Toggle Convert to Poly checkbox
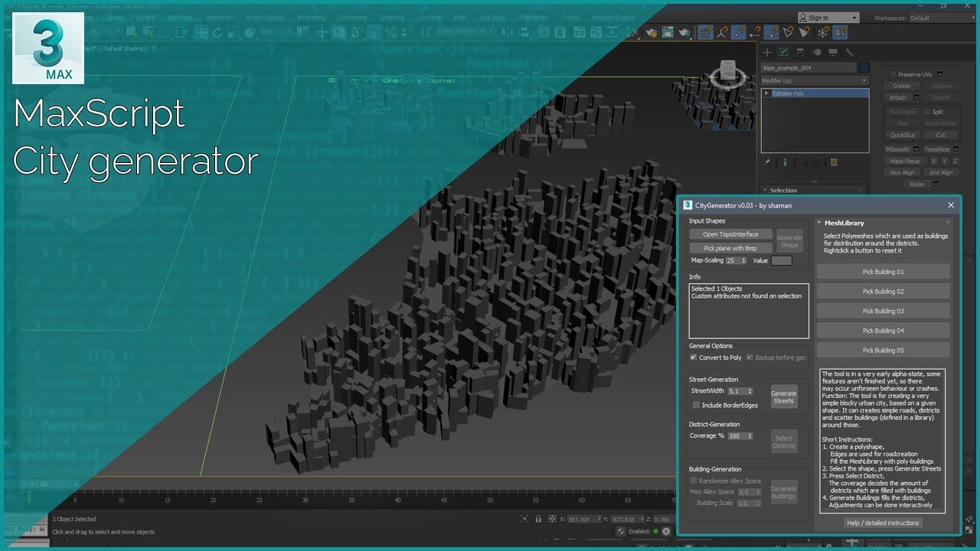The height and width of the screenshot is (551, 980). 694,357
